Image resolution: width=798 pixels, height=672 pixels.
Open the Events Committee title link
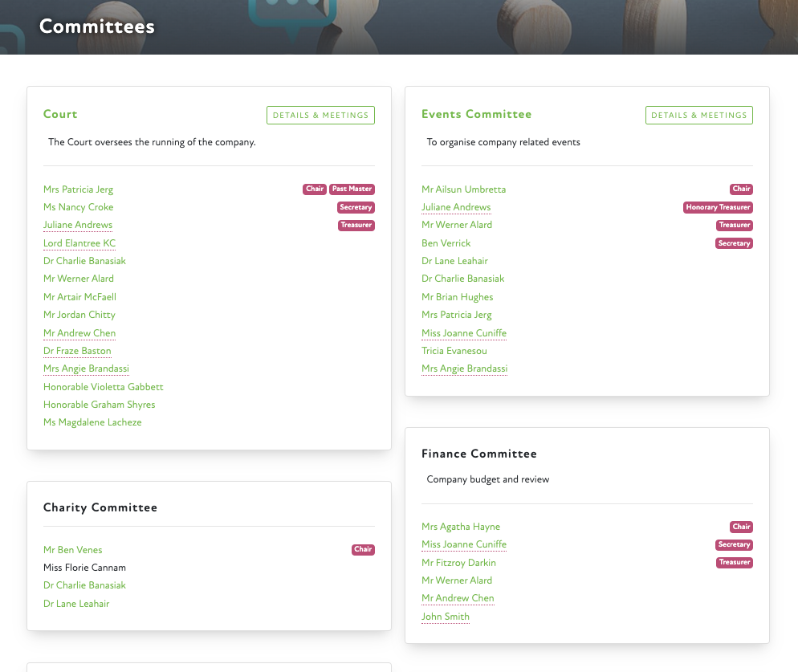pos(476,115)
